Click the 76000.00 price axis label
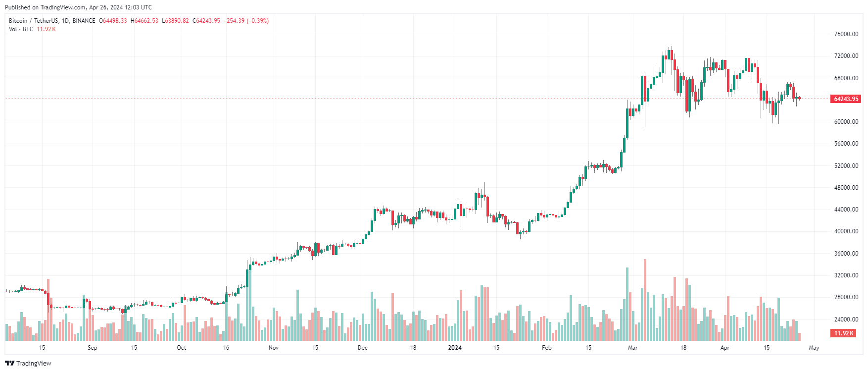Image resolution: width=868 pixels, height=372 pixels. [x=846, y=34]
